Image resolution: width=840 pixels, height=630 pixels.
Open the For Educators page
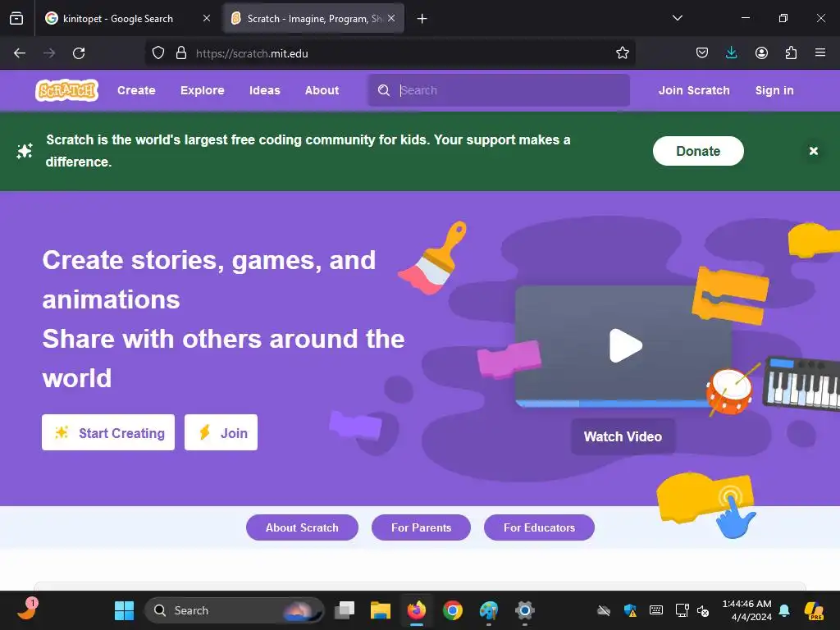(539, 527)
